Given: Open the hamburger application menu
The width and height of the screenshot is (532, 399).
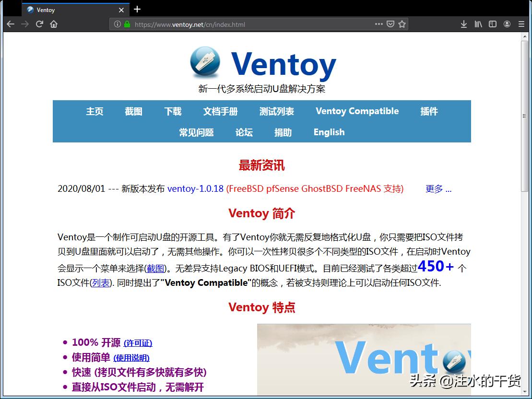Looking at the screenshot, I should [521, 24].
